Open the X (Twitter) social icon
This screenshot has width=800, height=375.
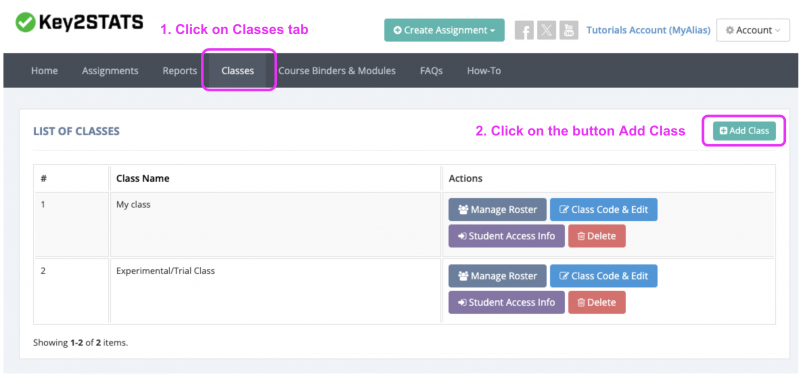pos(546,30)
